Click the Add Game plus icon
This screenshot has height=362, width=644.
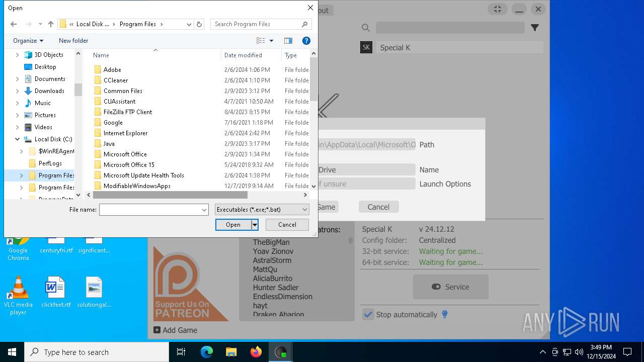(157, 330)
